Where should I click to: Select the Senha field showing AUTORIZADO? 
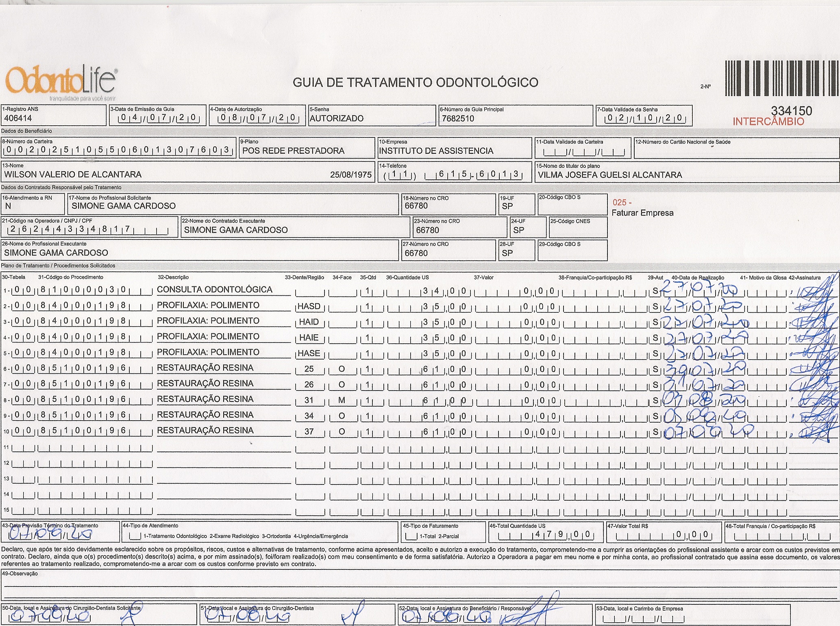tap(337, 118)
